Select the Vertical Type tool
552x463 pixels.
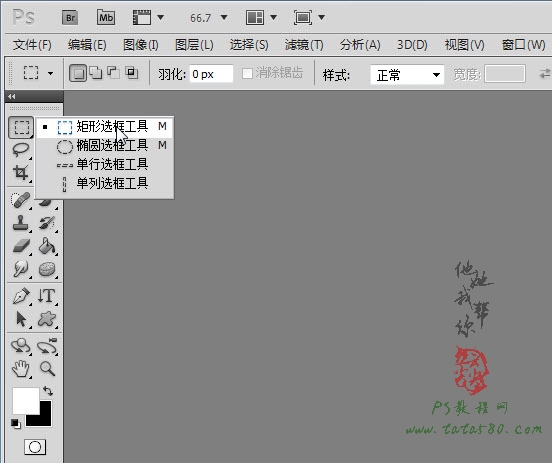click(47, 296)
